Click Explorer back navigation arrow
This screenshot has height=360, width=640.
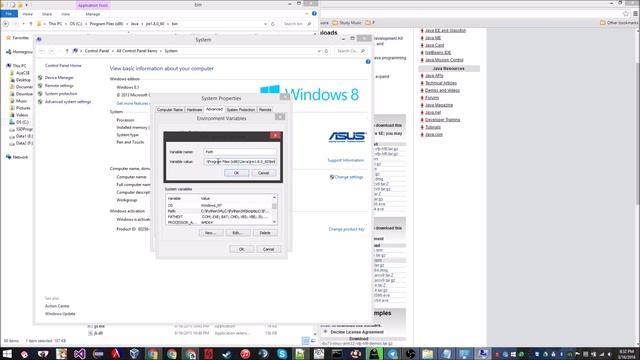click(6, 24)
